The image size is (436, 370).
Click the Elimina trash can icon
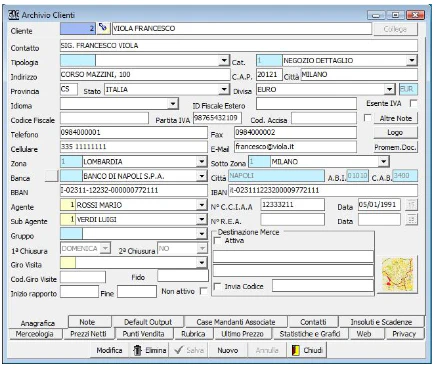(137, 350)
